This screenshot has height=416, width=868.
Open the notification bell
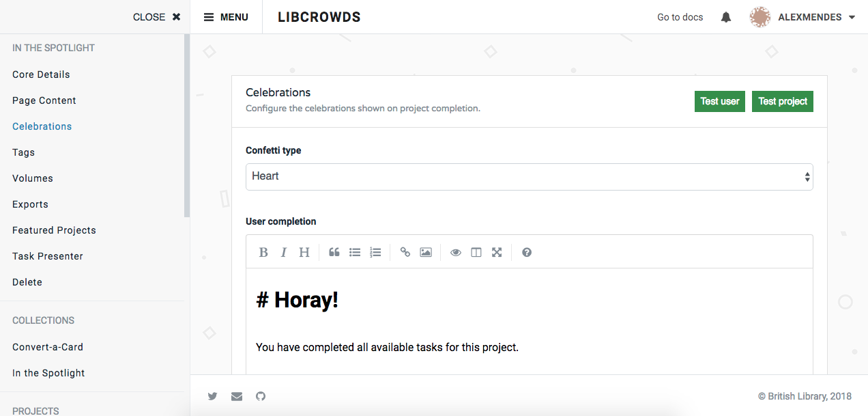[725, 16]
